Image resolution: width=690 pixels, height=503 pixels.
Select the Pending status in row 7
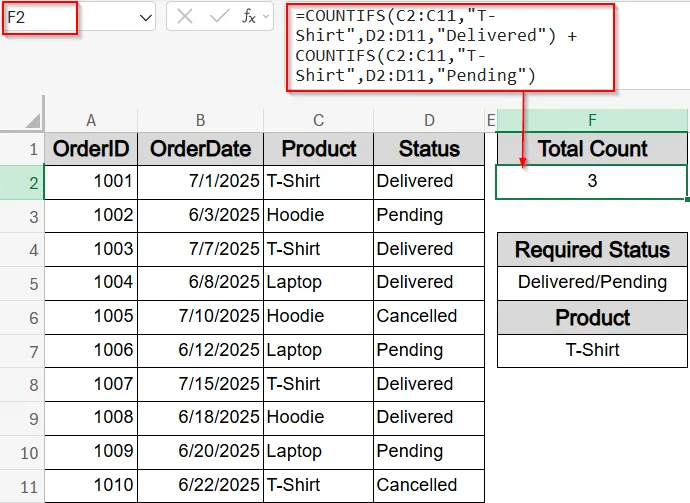tap(429, 351)
